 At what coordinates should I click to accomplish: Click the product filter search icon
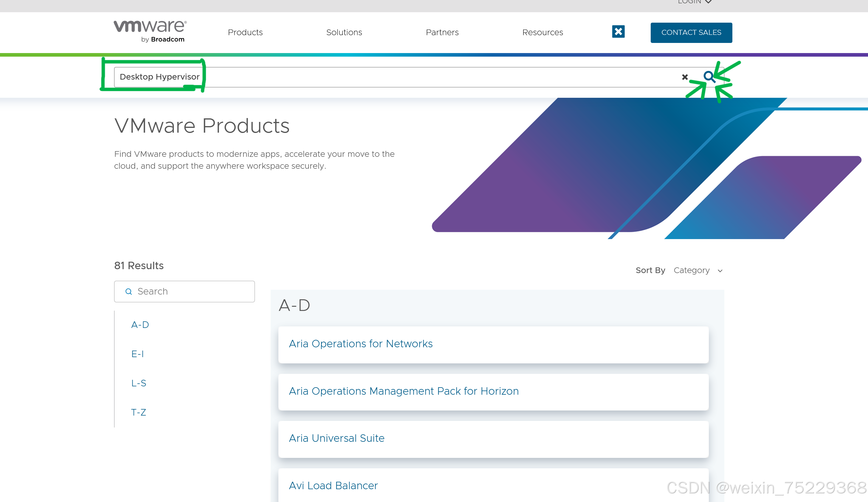pyautogui.click(x=128, y=292)
